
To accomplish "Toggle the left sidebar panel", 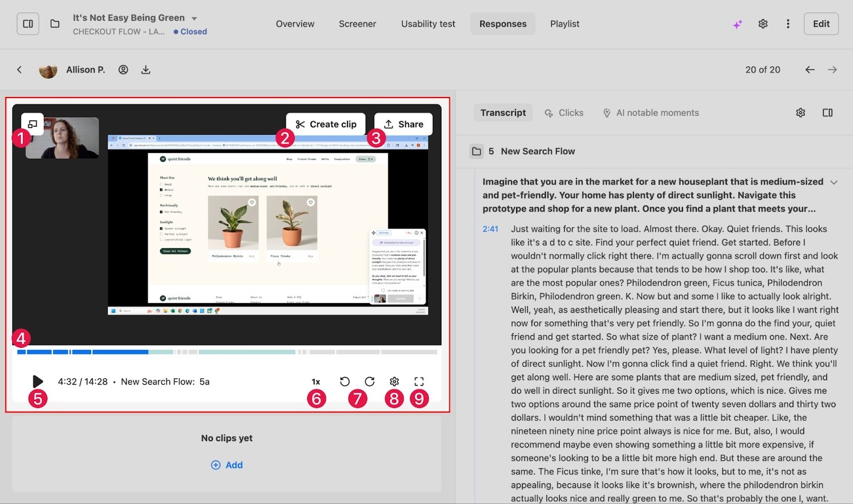I will coord(28,24).
